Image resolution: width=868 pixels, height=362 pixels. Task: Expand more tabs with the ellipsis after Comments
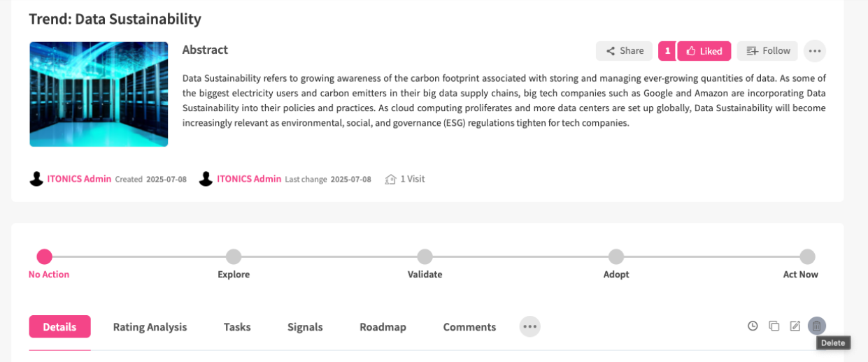(529, 326)
